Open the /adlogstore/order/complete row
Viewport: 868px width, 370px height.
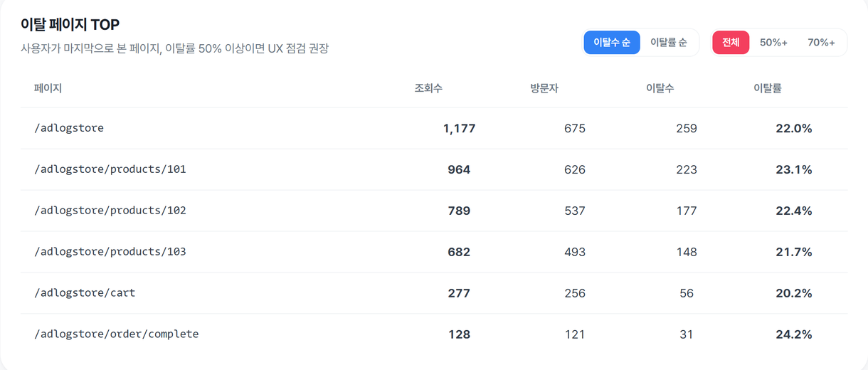pyautogui.click(x=434, y=334)
